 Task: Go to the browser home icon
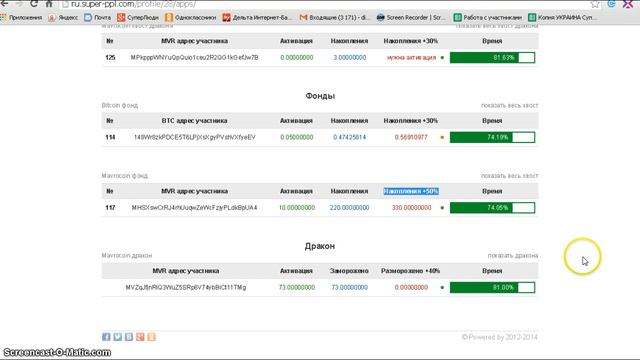[x=49, y=4]
